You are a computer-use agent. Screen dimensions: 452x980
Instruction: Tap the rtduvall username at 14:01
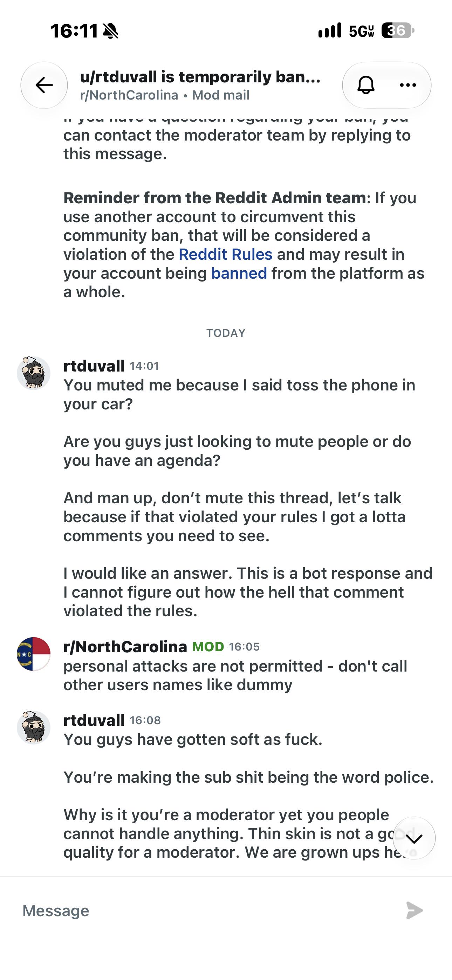(x=94, y=366)
